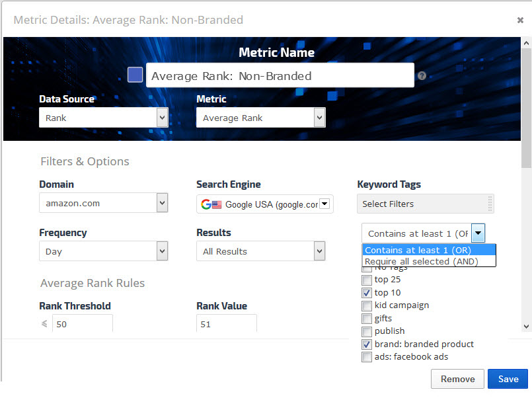The height and width of the screenshot is (400, 532).
Task: Enable the 'kid campaign' tag checkbox
Action: click(x=367, y=305)
